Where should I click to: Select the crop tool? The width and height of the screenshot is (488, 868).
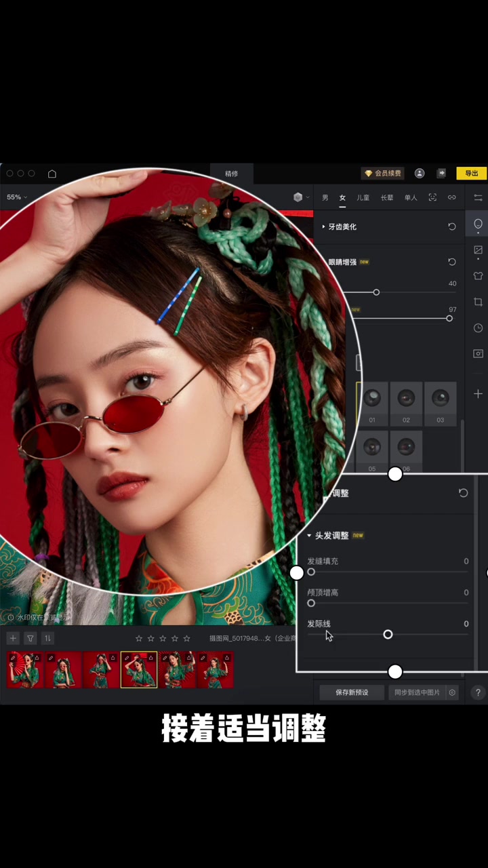coord(478,302)
